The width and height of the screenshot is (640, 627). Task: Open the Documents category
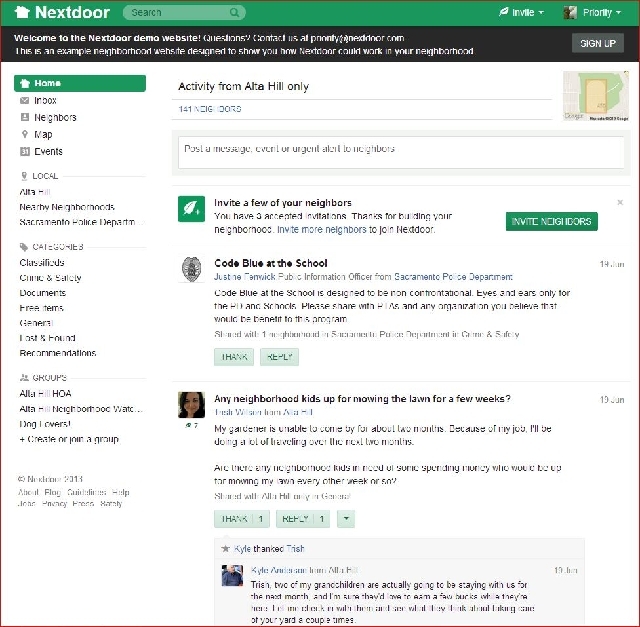tap(42, 293)
